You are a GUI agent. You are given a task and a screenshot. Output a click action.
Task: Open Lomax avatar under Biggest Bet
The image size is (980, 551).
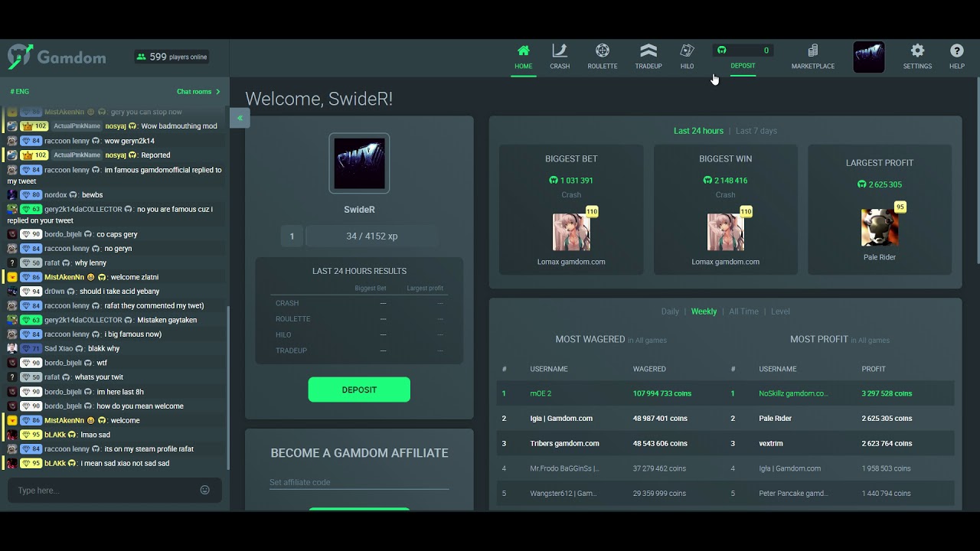coord(571,232)
